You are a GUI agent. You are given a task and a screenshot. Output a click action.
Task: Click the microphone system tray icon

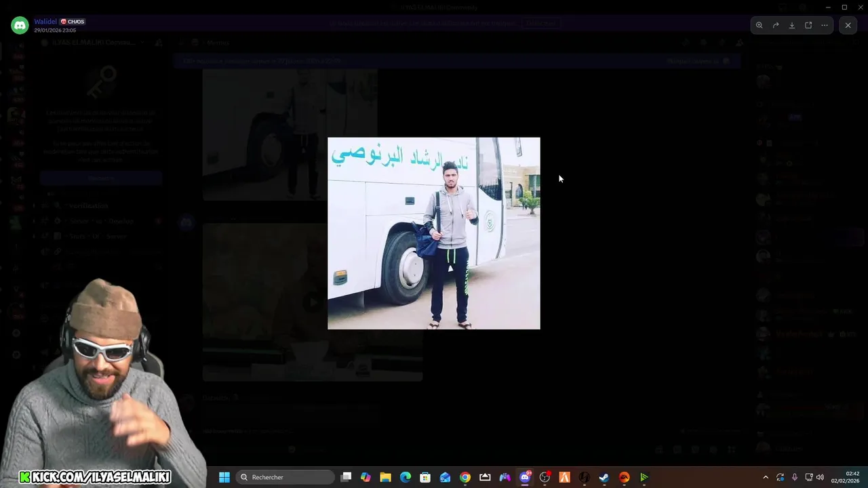pos(794,477)
